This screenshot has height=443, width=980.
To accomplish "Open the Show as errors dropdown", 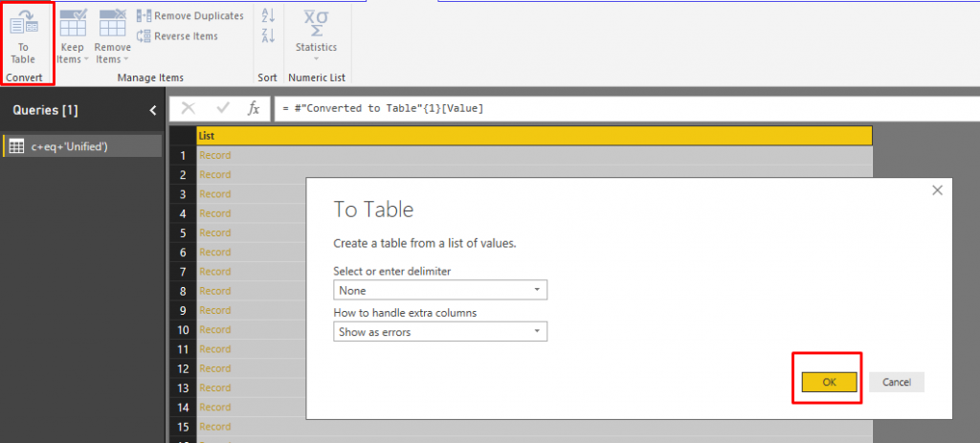I will pos(440,332).
